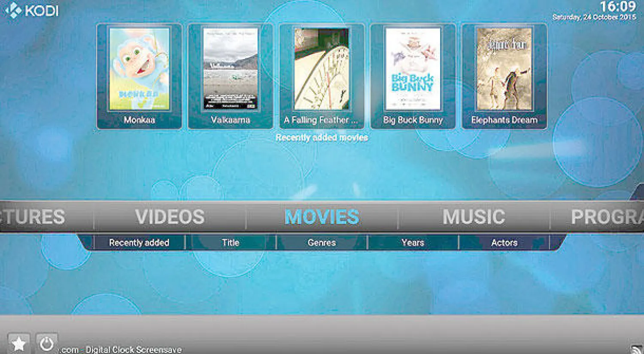This screenshot has height=354, width=644.
Task: Browse movies by Actors
Action: pyautogui.click(x=504, y=243)
